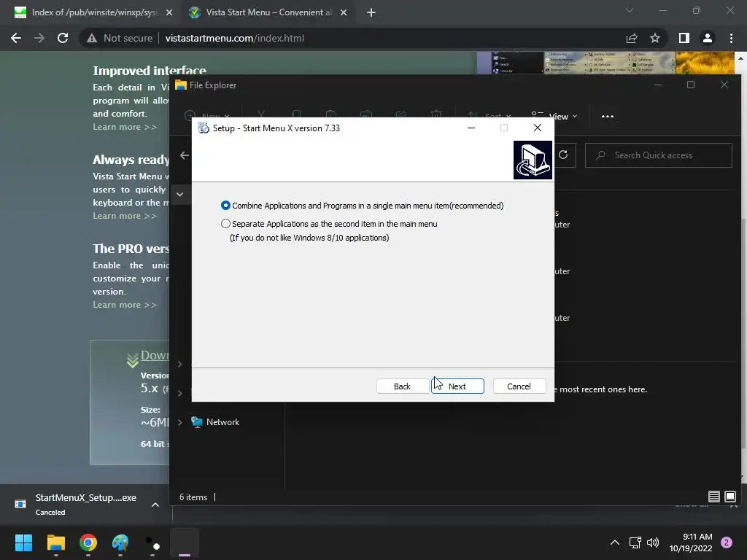Open network tray icon
747x560 pixels.
(635, 542)
